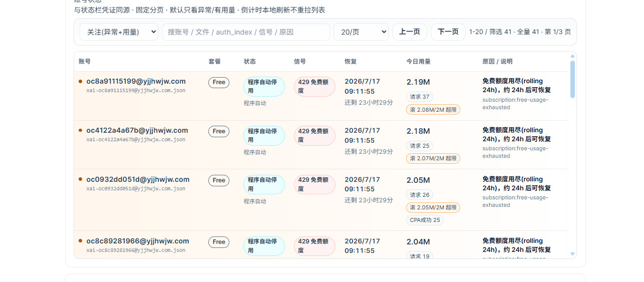644x282 pixels.
Task: Click the CPA成功 25 tag
Action: coord(425,220)
